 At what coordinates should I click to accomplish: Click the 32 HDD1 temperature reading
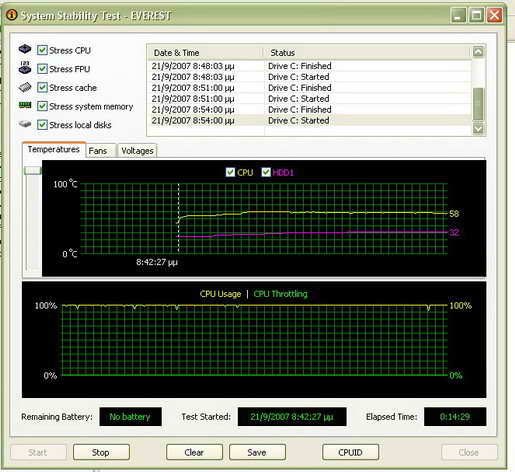[454, 232]
